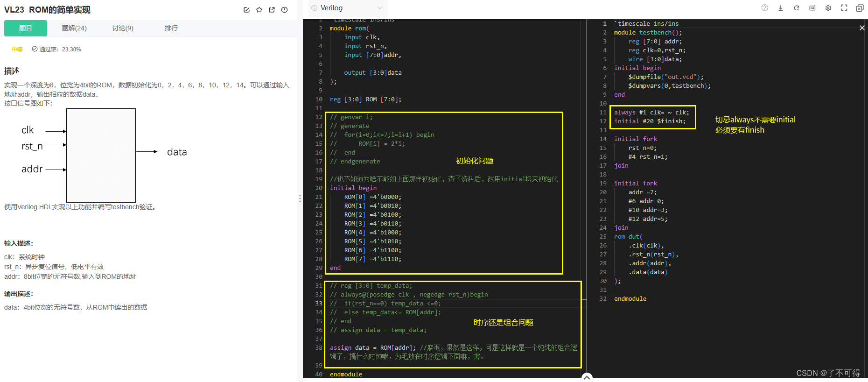The height and width of the screenshot is (382, 868).
Task: Click the 'wire [3:0]data;' testbench line
Action: pyautogui.click(x=655, y=59)
